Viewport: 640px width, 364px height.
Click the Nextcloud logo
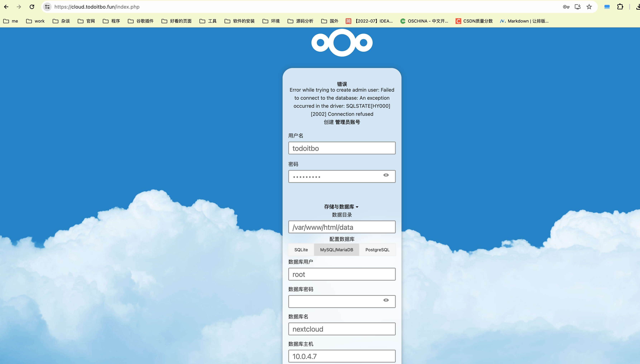pos(342,42)
